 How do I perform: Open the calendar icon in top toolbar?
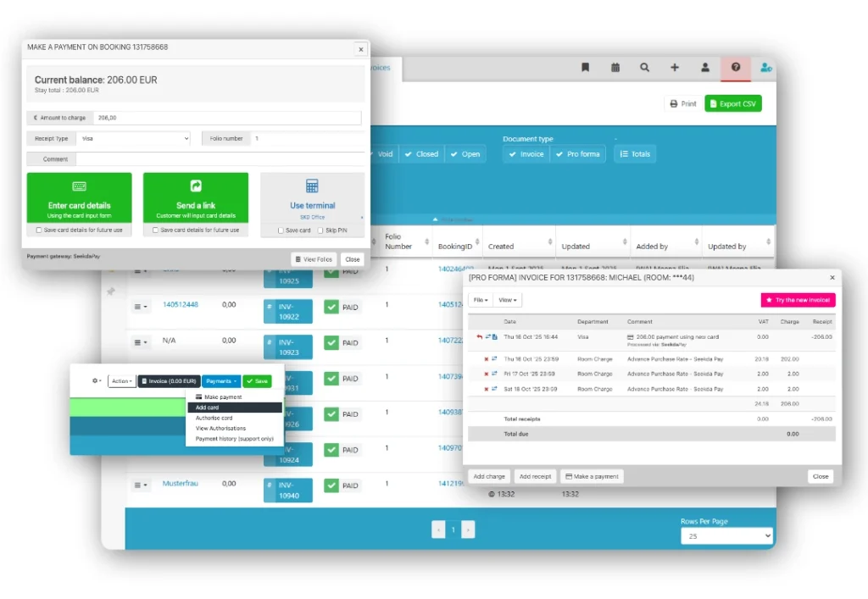(615, 68)
